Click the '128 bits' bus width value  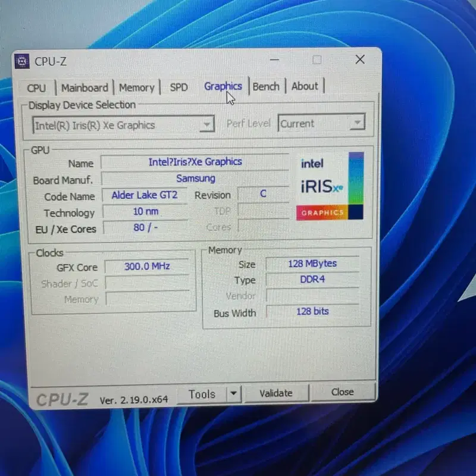[x=313, y=311]
